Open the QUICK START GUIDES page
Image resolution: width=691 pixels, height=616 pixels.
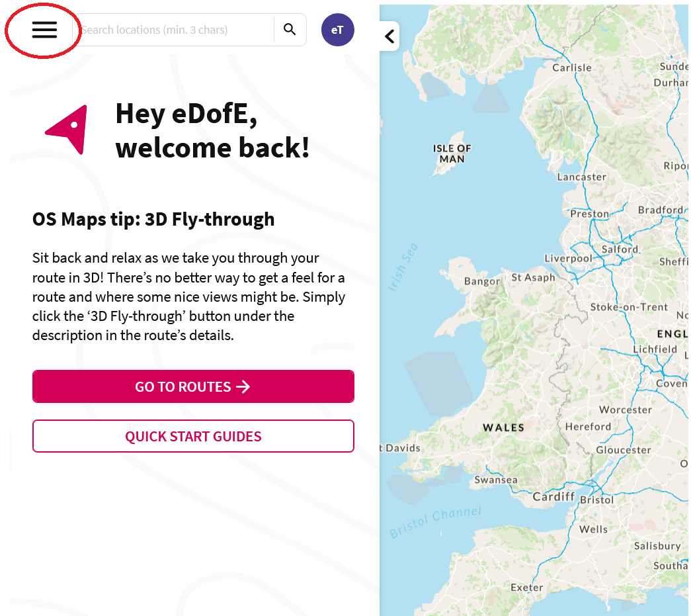click(193, 436)
